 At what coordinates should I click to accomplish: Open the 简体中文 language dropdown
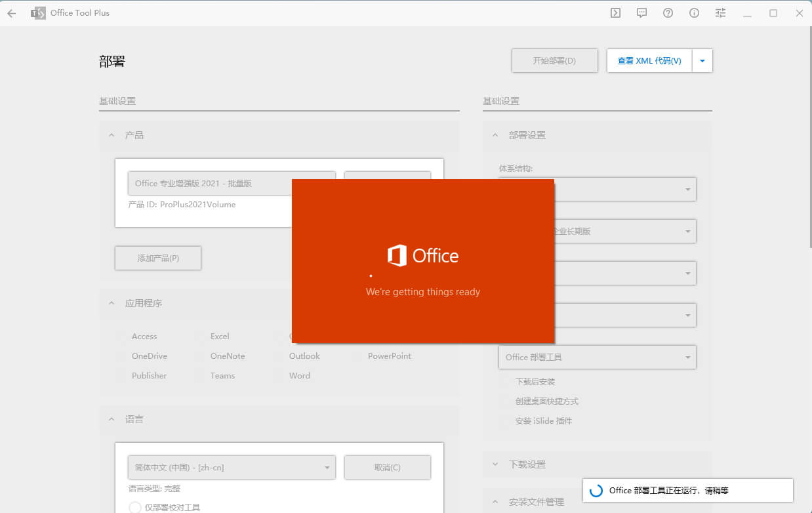(x=232, y=468)
